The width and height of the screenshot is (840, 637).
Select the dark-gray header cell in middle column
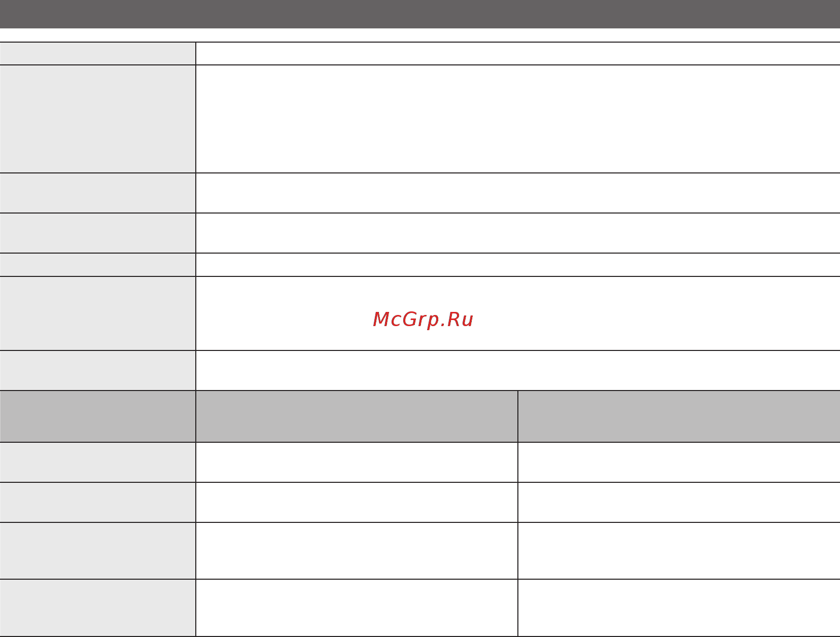[357, 416]
